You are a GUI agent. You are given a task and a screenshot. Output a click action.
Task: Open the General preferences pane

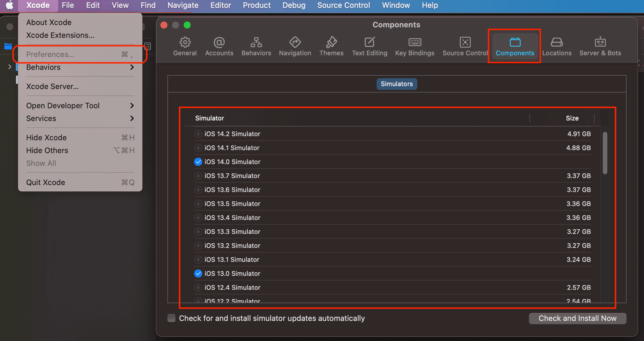(x=185, y=47)
